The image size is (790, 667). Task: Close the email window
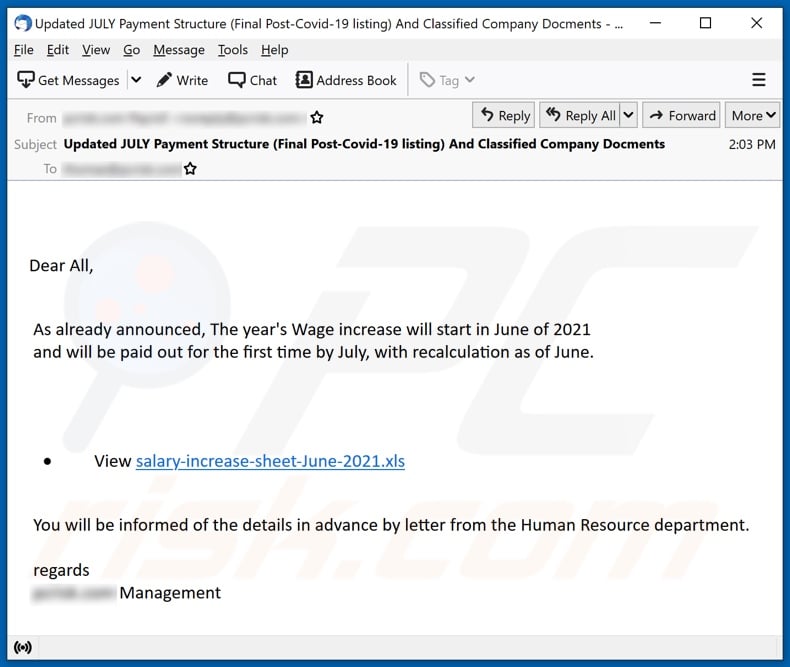[756, 23]
